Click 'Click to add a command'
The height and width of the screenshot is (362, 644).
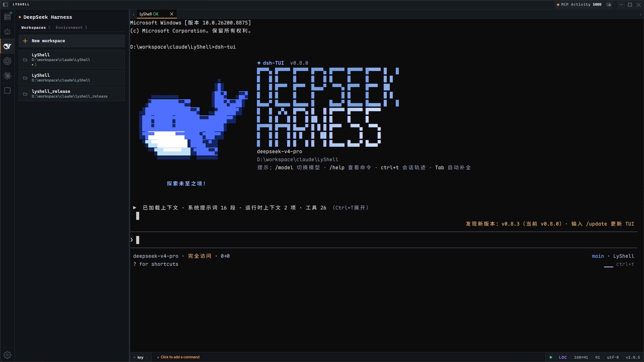coord(178,357)
